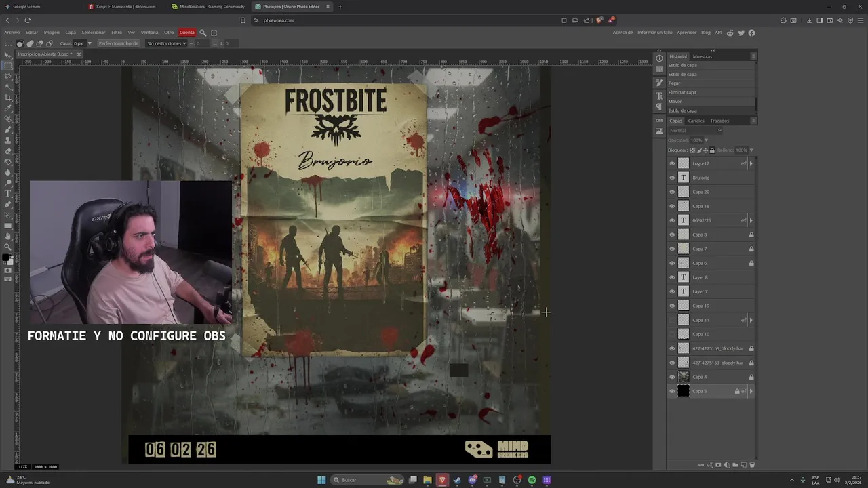Select the Clone Stamp tool

point(8,140)
